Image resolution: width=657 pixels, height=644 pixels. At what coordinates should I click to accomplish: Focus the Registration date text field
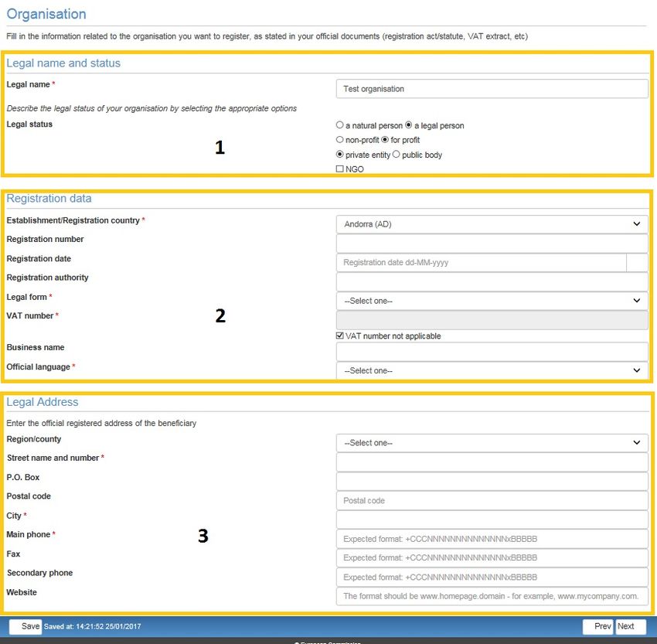(482, 263)
